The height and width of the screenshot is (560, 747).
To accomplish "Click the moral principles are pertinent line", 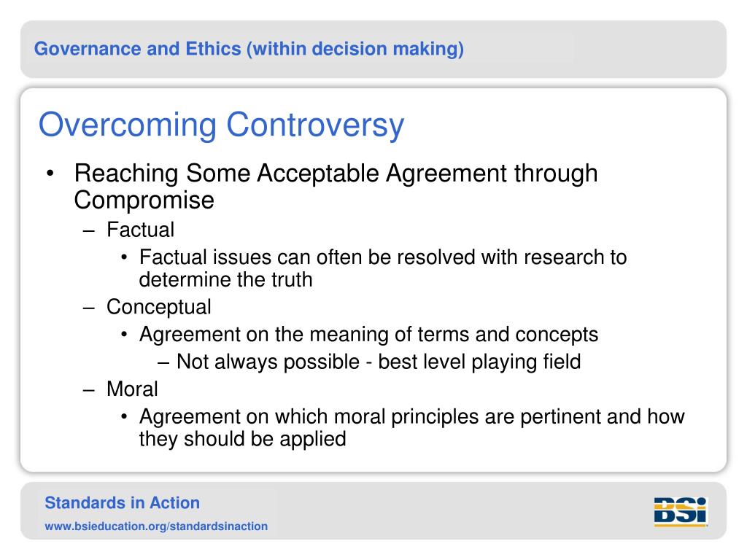I will pos(412,416).
